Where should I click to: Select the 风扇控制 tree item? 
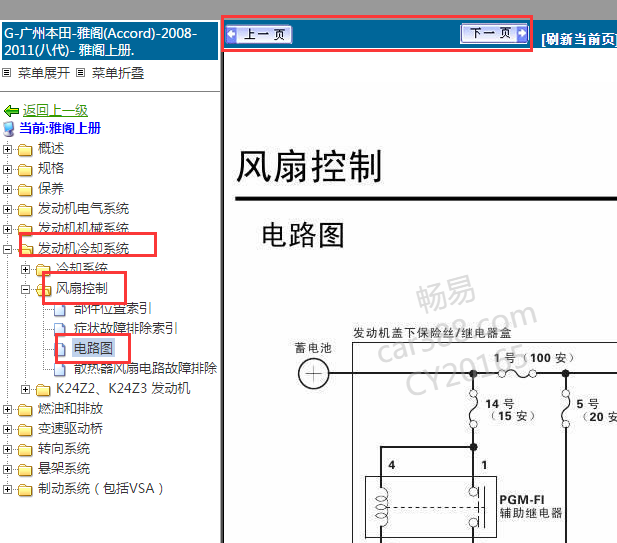[x=81, y=288]
